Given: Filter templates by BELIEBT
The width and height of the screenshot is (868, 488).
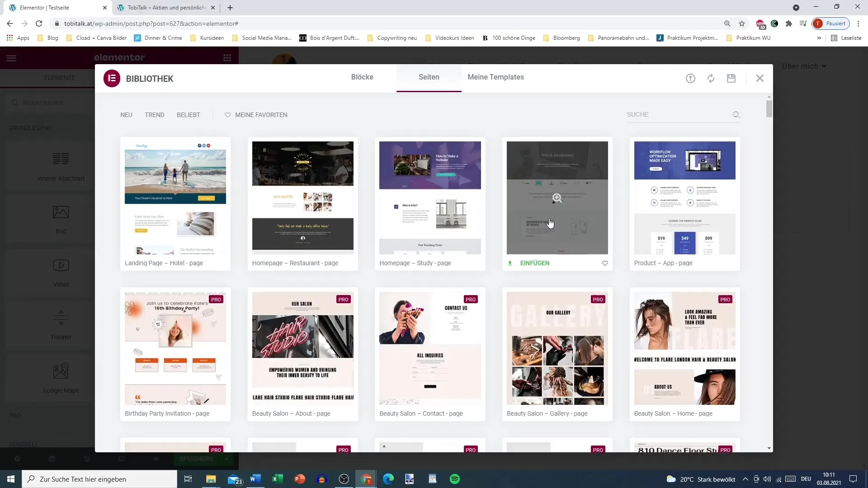Looking at the screenshot, I should point(188,115).
